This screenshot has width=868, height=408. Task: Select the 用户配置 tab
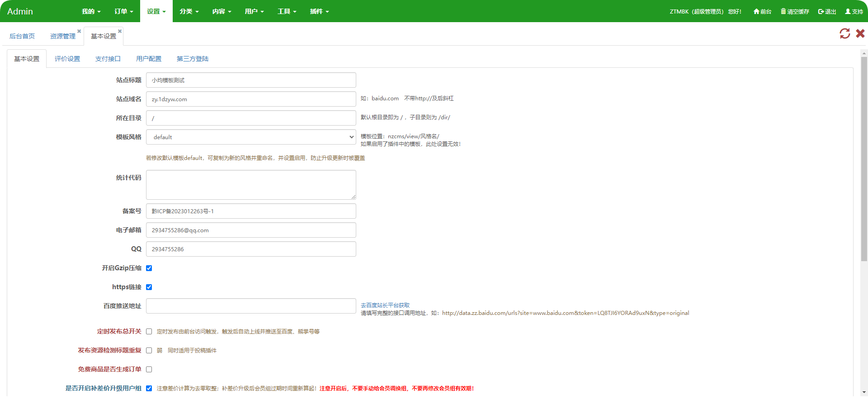tap(149, 59)
